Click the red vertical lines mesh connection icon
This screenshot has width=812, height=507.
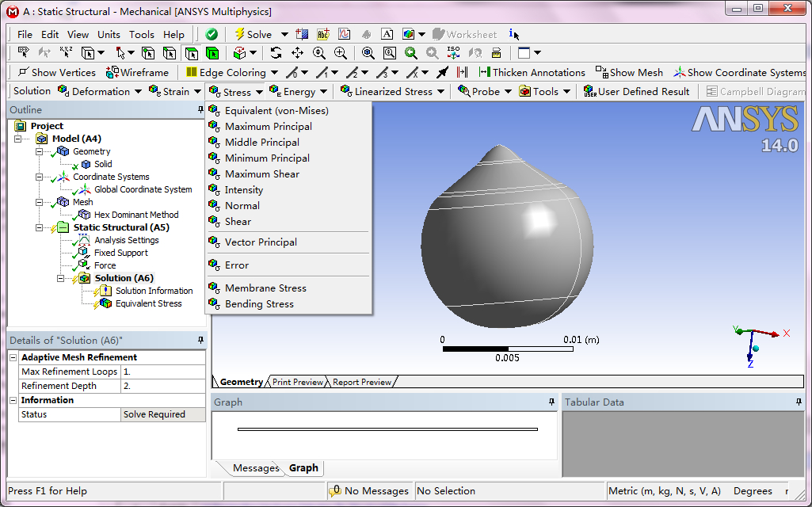(x=463, y=73)
